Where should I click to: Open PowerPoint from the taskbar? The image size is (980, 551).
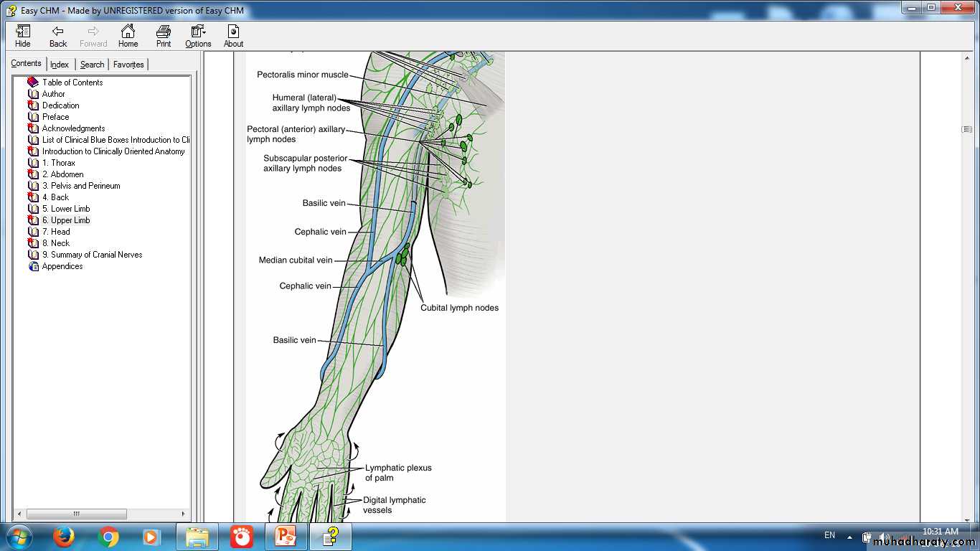coord(286,537)
